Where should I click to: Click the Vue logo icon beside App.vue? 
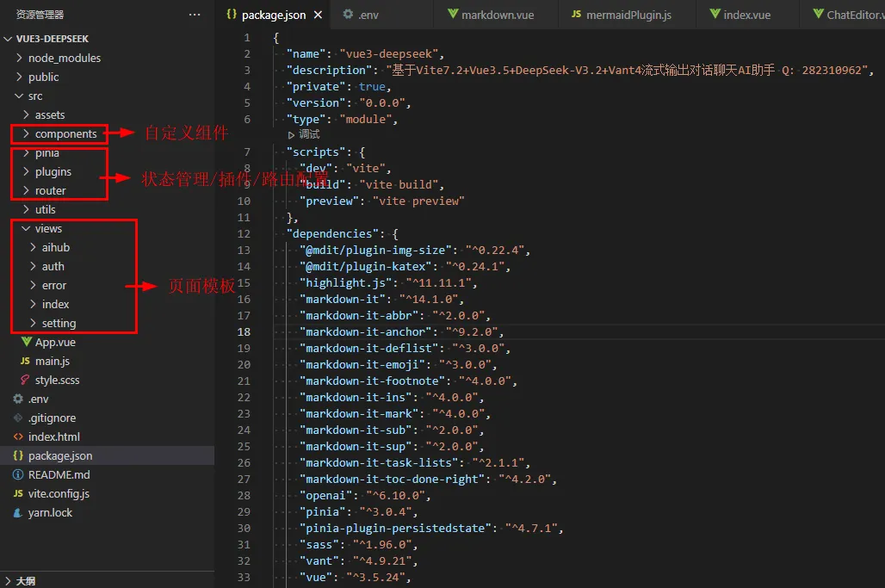tap(27, 342)
